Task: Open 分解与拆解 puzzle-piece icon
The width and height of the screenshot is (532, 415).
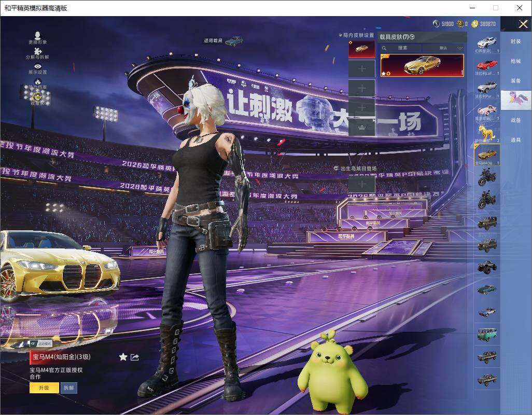Action: pos(38,51)
